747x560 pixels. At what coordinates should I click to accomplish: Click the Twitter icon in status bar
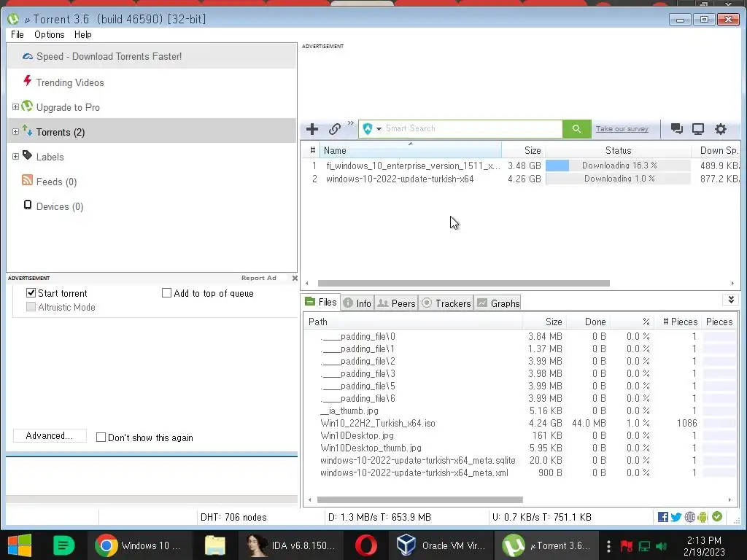[676, 517]
